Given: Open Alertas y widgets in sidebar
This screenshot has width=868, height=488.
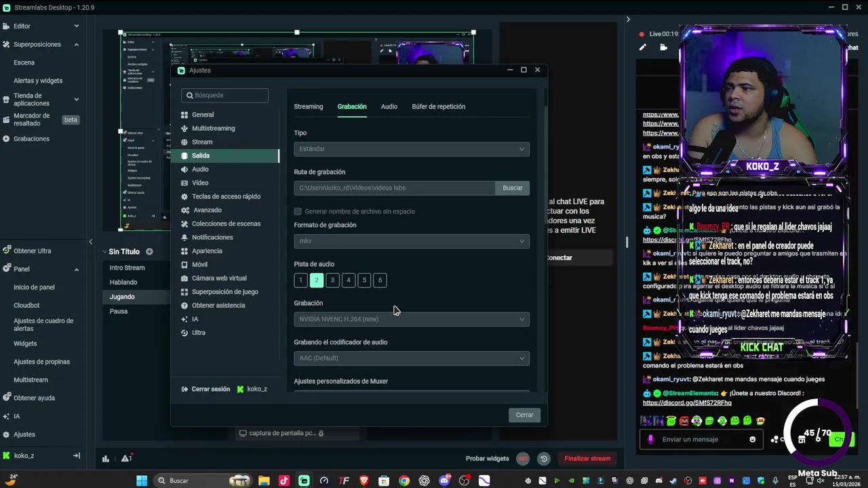Looking at the screenshot, I should (38, 80).
